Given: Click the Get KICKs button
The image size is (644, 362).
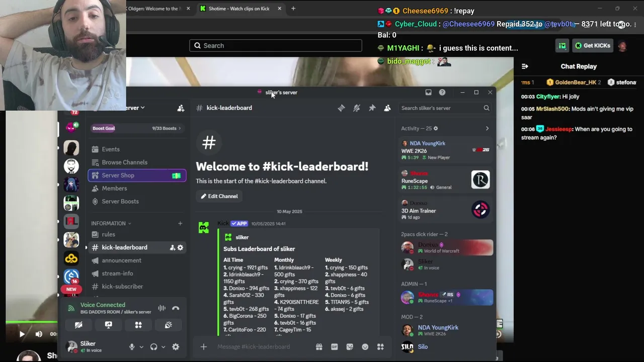Looking at the screenshot, I should (x=593, y=46).
